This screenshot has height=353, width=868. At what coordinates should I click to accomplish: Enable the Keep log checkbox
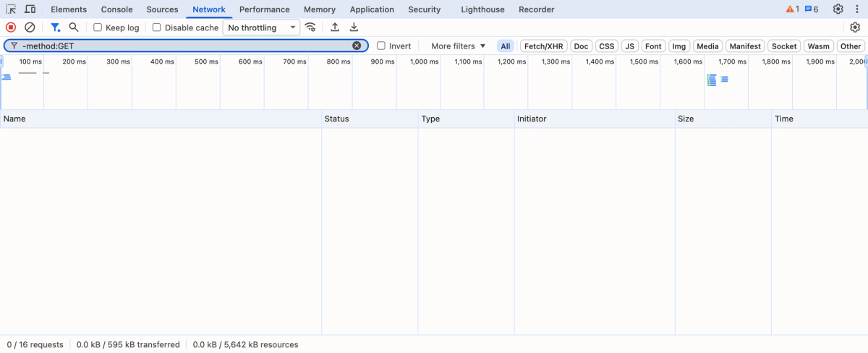click(98, 27)
